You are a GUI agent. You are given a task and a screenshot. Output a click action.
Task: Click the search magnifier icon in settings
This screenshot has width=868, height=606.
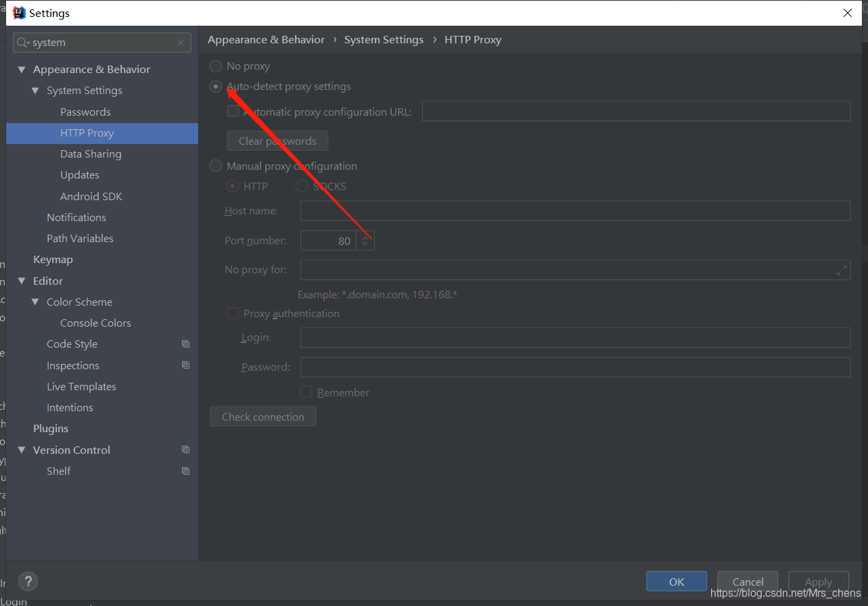pos(23,43)
